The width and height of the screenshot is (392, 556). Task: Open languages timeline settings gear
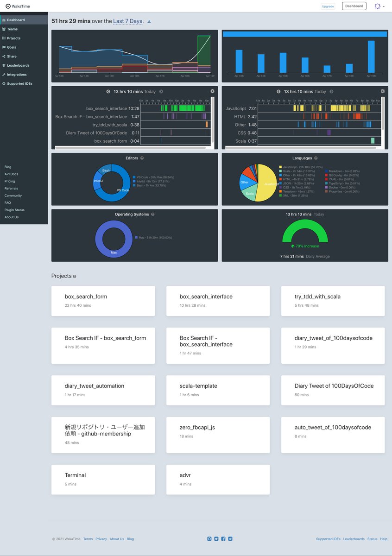(x=383, y=91)
